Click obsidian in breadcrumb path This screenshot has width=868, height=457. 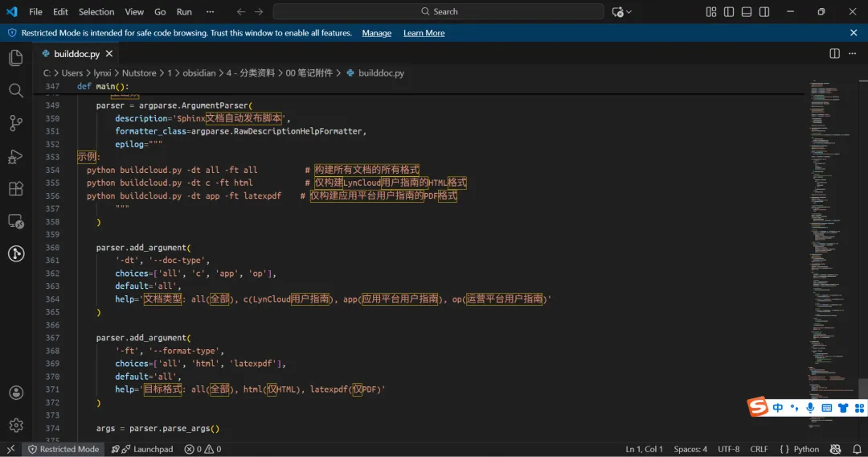(199, 73)
